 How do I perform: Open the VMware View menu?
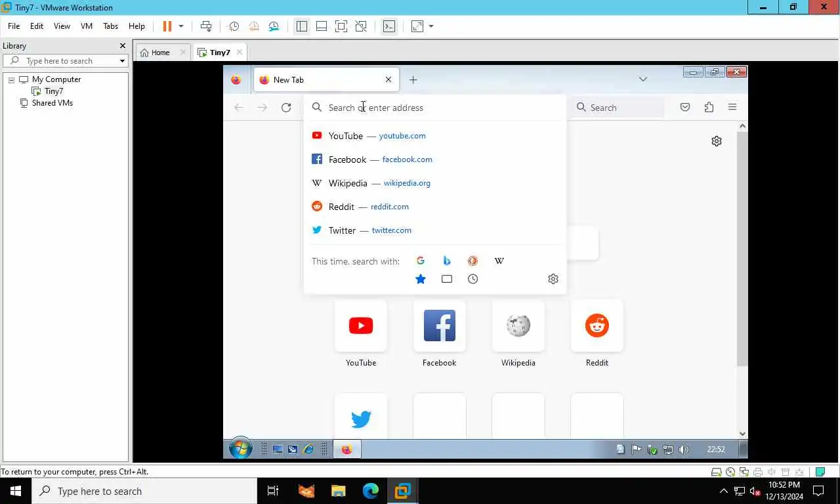pyautogui.click(x=62, y=26)
